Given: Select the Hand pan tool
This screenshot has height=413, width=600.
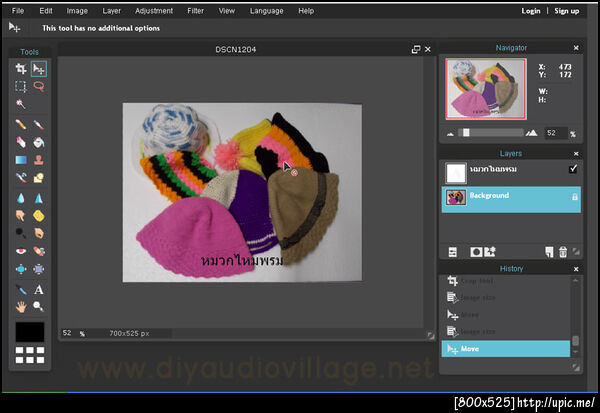Looking at the screenshot, I should point(21,307).
